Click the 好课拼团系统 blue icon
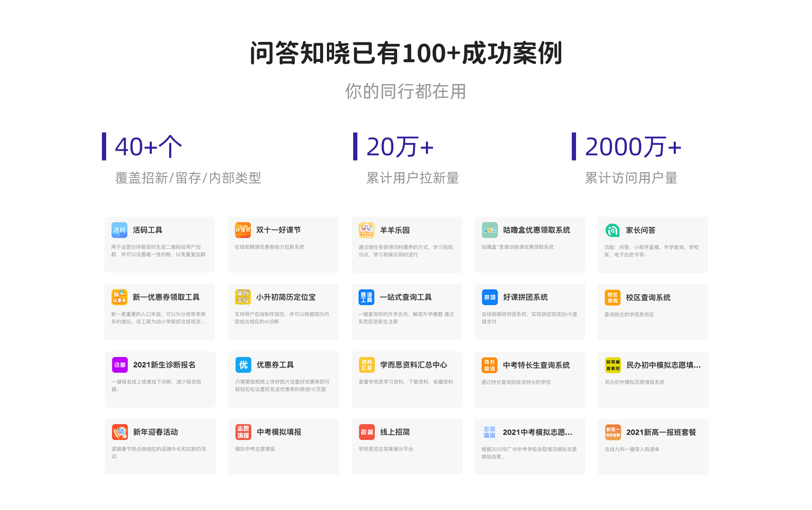This screenshot has width=812, height=510. coord(490,297)
